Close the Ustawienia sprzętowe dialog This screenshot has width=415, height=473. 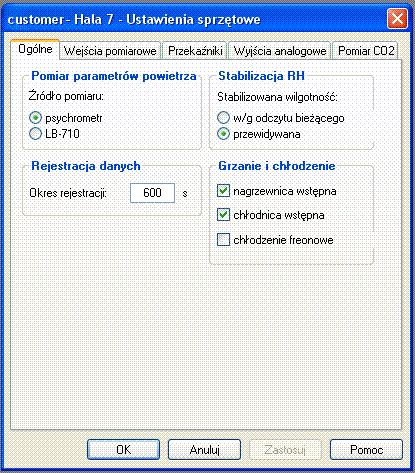click(x=397, y=19)
